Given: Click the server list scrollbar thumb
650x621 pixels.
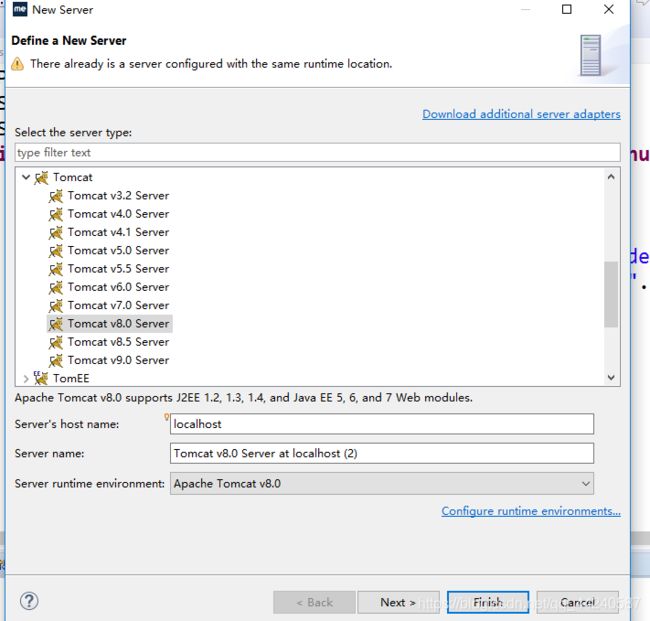Looking at the screenshot, I should (611, 294).
